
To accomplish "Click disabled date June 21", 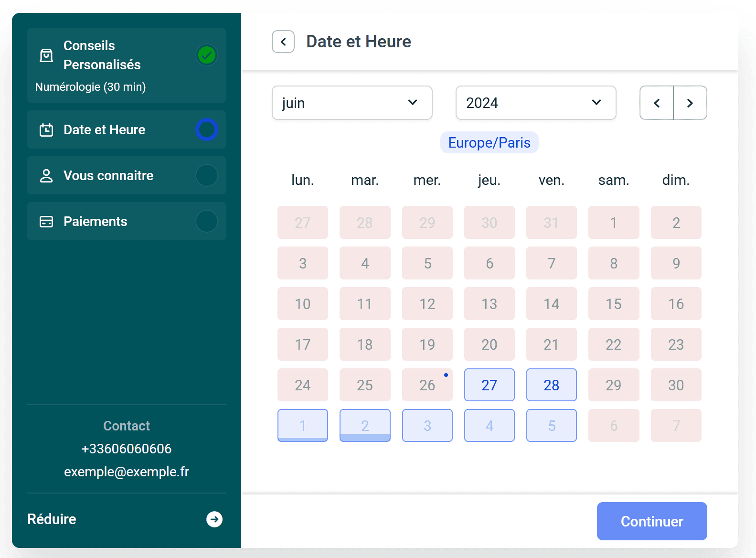I will (x=552, y=344).
